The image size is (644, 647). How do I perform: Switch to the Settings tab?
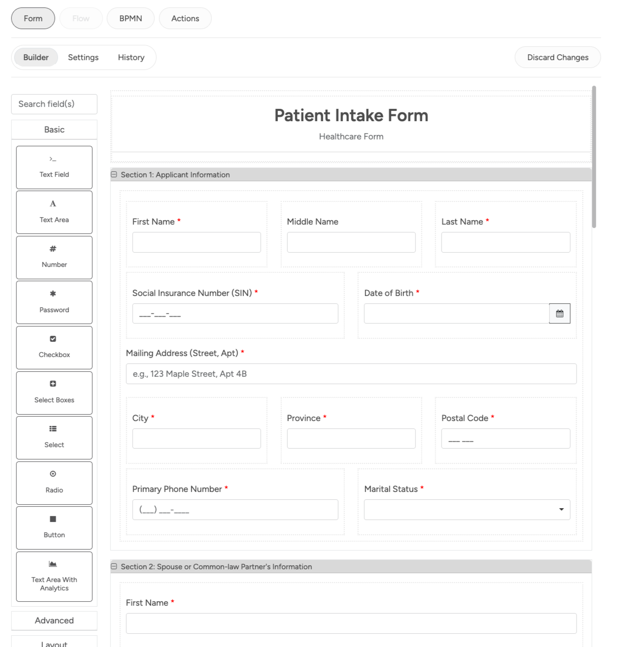pyautogui.click(x=83, y=58)
